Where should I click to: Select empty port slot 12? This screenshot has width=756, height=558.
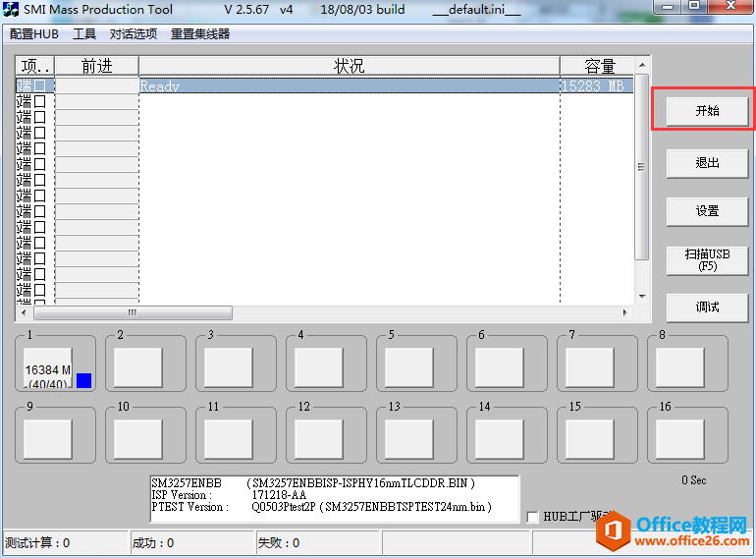click(x=319, y=439)
